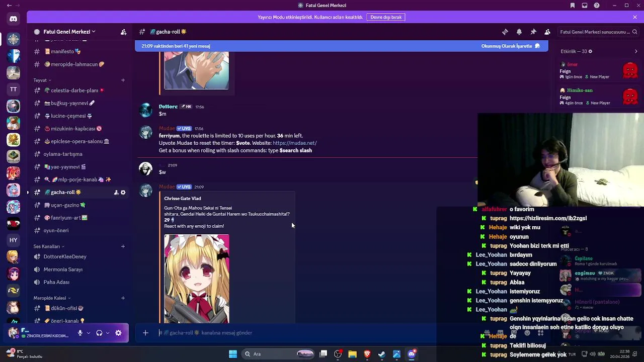The height and width of the screenshot is (362, 644).
Task: Open File Explorer from taskbar
Action: (x=353, y=354)
